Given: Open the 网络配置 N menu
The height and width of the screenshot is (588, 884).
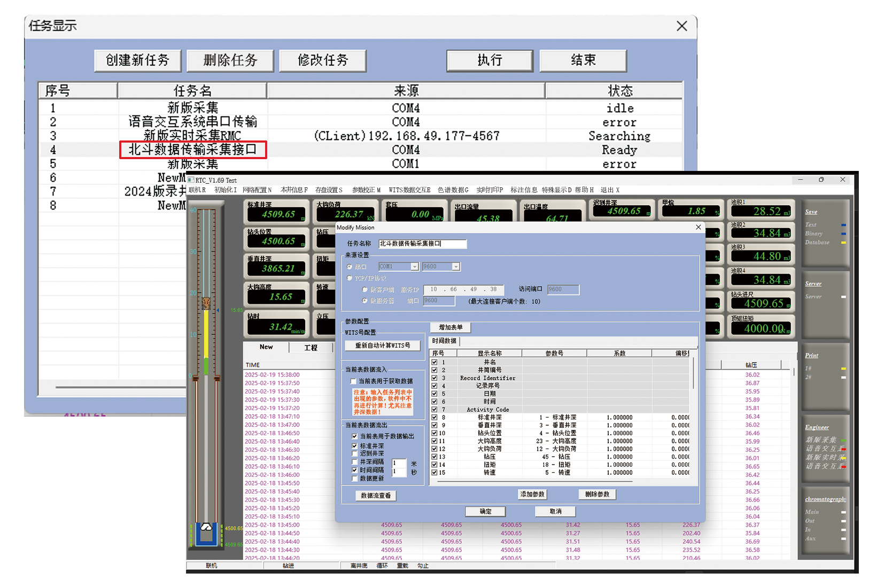Looking at the screenshot, I should click(x=257, y=190).
